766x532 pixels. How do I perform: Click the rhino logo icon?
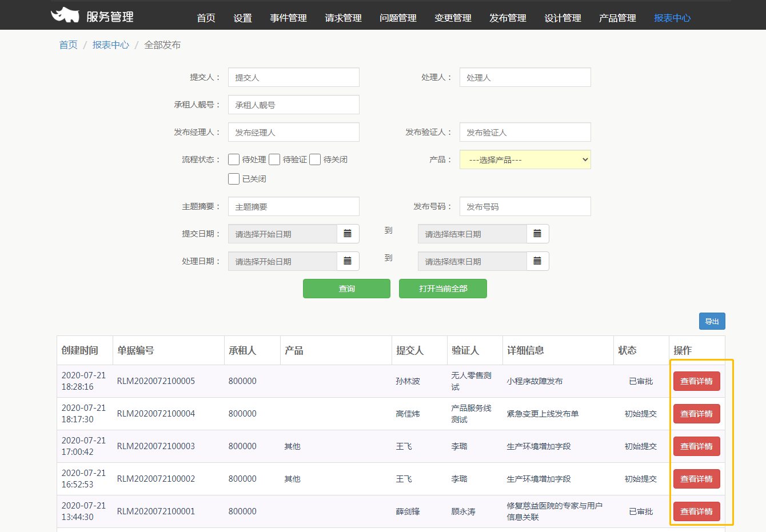65,15
